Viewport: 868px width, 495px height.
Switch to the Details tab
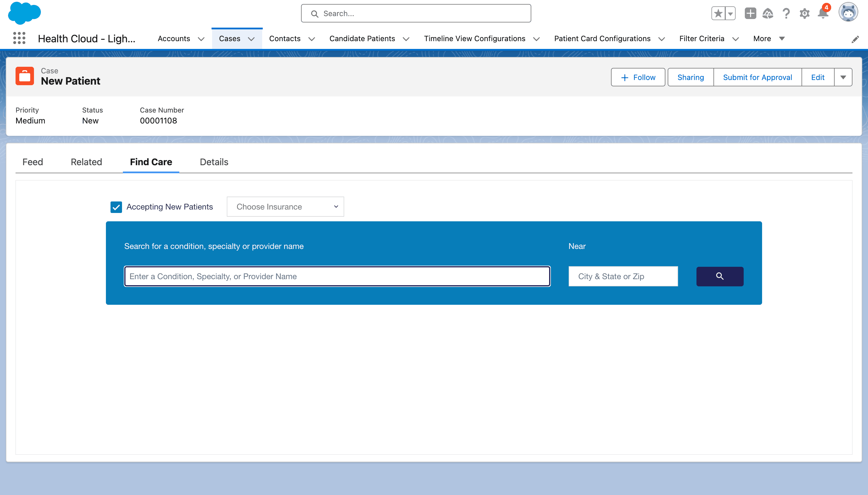(x=214, y=162)
